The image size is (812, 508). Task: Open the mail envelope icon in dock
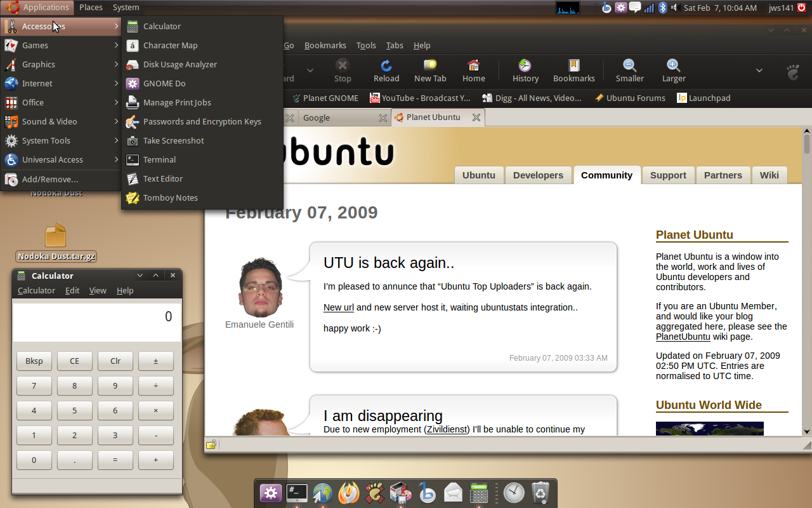[453, 493]
